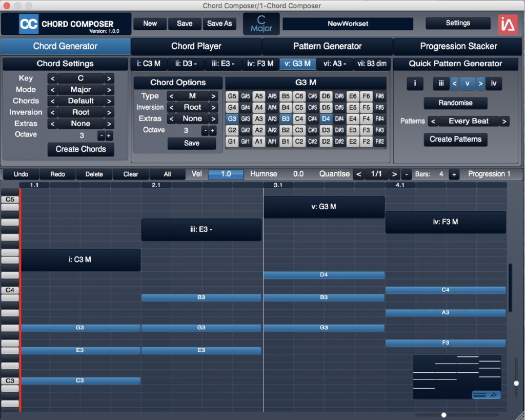This screenshot has width=525, height=420.
Task: Decrease Bars count with minus button
Action: click(x=407, y=174)
